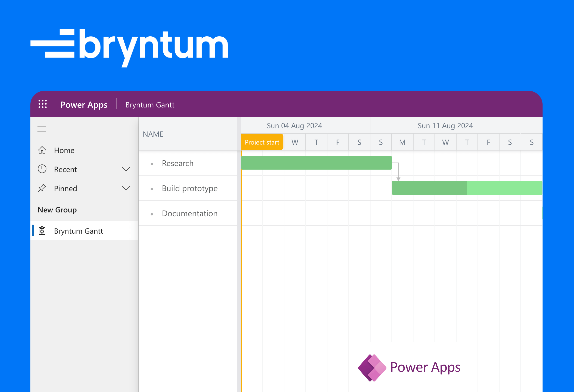Click the NAME column header
This screenshot has height=392, width=574.
coord(188,134)
